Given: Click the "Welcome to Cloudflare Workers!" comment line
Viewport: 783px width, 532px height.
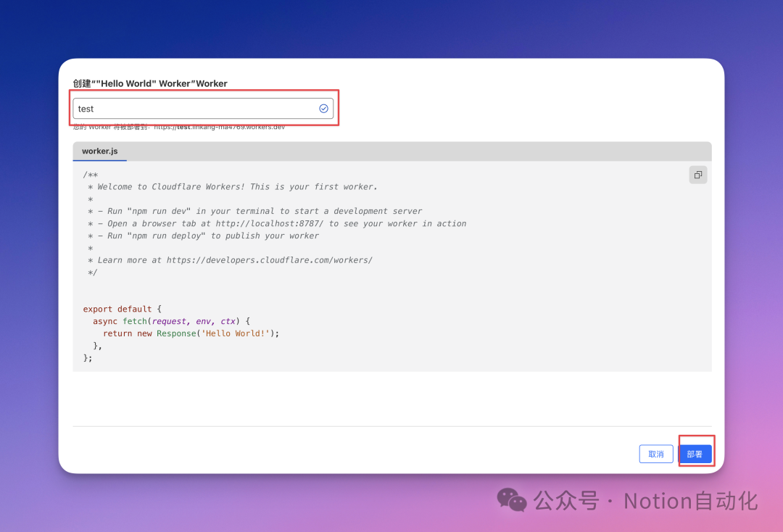Looking at the screenshot, I should tap(233, 187).
